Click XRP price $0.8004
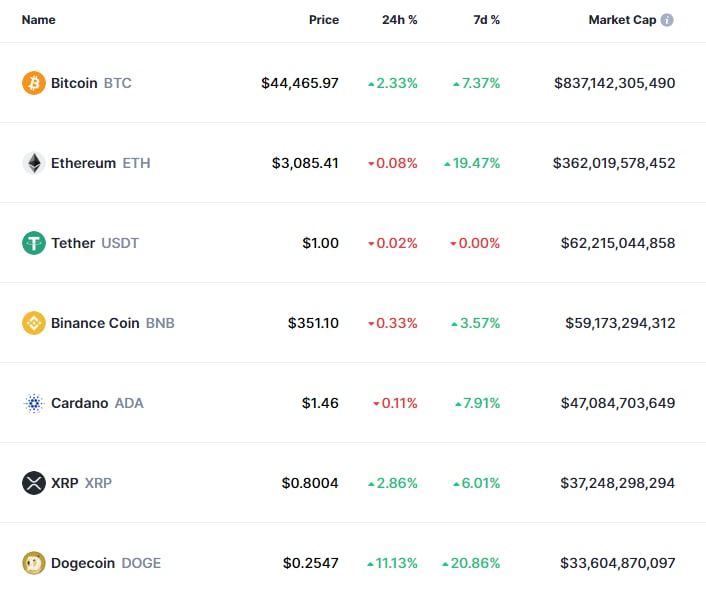Viewport: 706px width, 595px height. tap(310, 483)
